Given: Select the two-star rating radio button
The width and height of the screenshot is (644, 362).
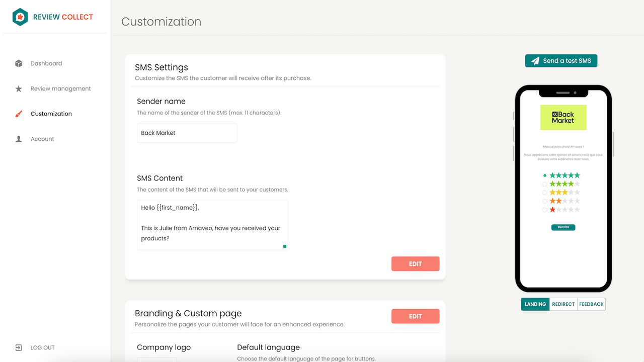Looking at the screenshot, I should pos(545,201).
